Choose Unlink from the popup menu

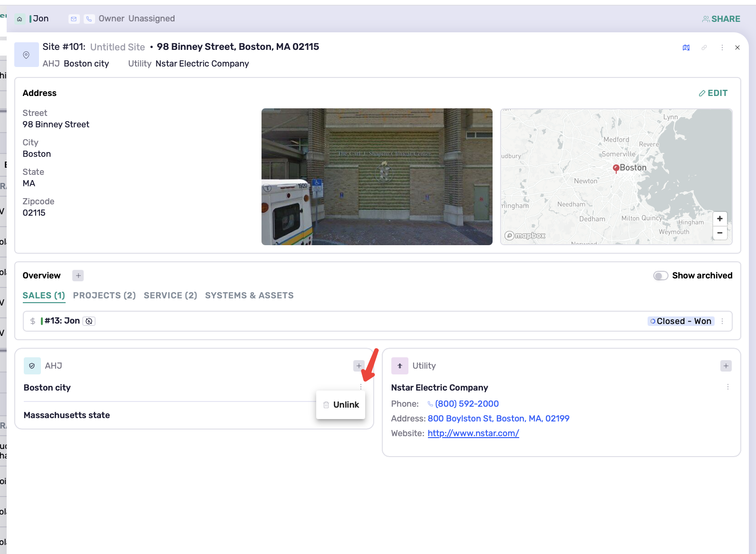pyautogui.click(x=341, y=405)
